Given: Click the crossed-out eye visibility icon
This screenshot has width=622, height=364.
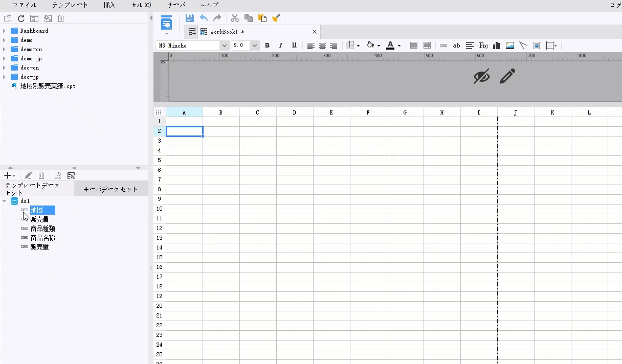Looking at the screenshot, I should (481, 77).
